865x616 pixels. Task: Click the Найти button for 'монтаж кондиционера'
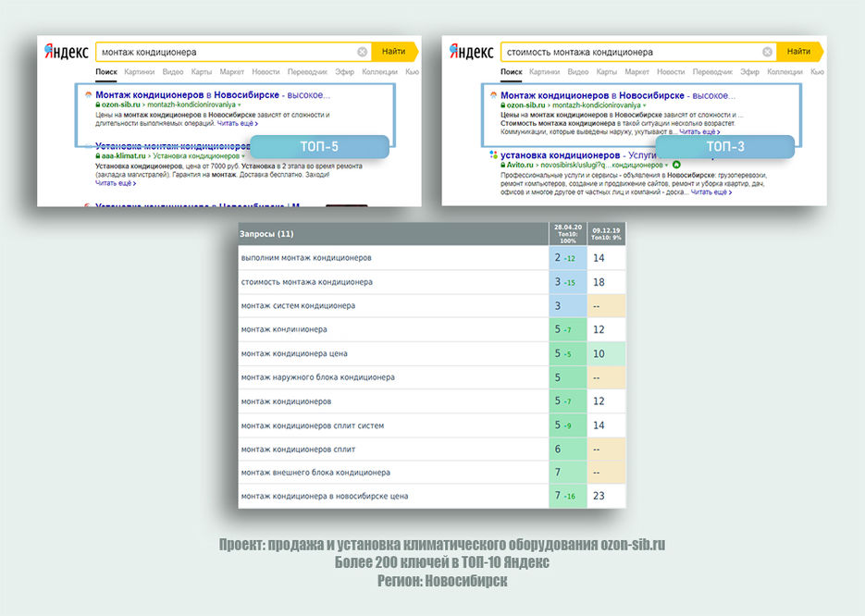click(x=394, y=52)
